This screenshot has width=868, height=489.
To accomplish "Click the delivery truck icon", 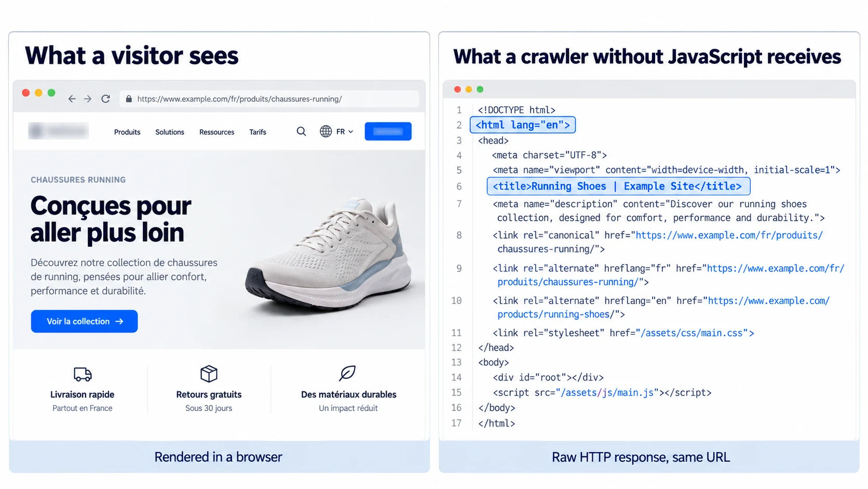I will (x=83, y=374).
